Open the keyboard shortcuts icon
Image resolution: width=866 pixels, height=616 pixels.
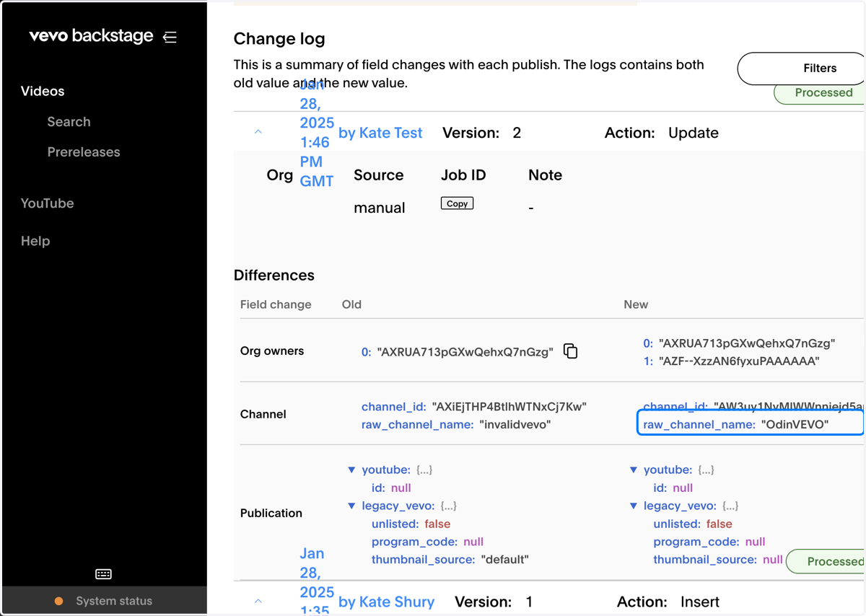[103, 574]
